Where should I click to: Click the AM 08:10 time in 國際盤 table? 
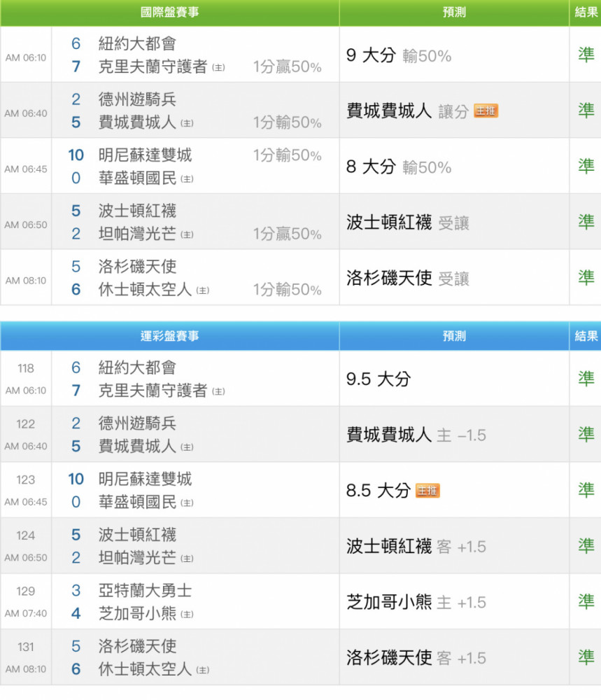(26, 281)
